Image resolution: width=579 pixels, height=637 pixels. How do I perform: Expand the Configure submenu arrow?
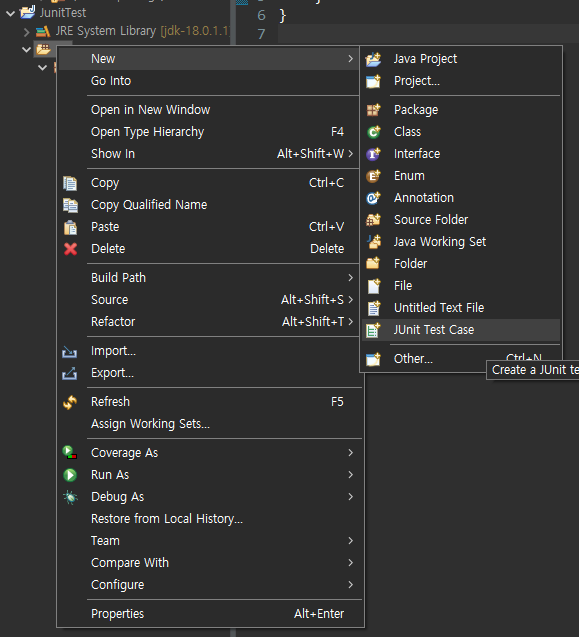[x=350, y=585]
